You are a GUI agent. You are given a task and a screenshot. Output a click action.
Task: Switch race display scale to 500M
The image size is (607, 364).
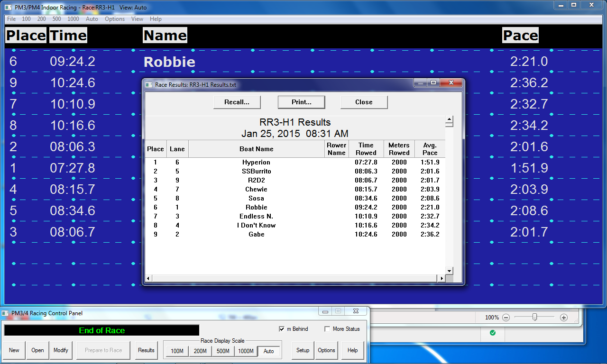pyautogui.click(x=223, y=351)
